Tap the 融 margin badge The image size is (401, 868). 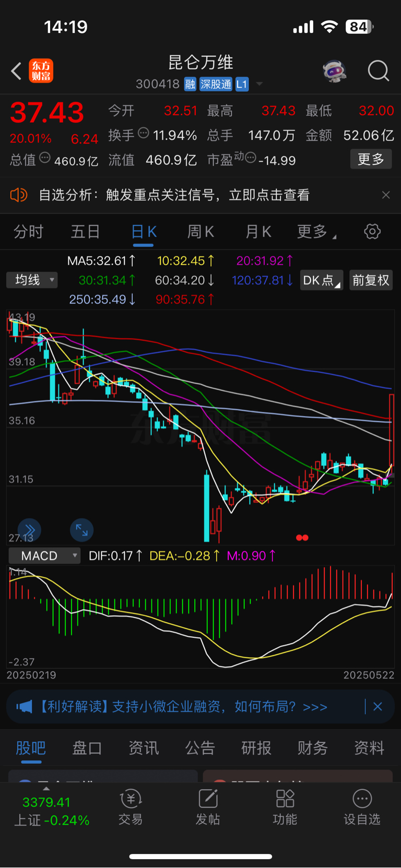click(x=190, y=84)
